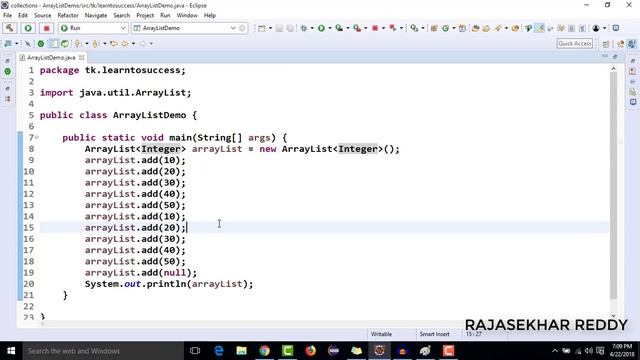Toggle the Skip All Breakpoints icon
This screenshot has width=640, height=360.
coord(28,44)
